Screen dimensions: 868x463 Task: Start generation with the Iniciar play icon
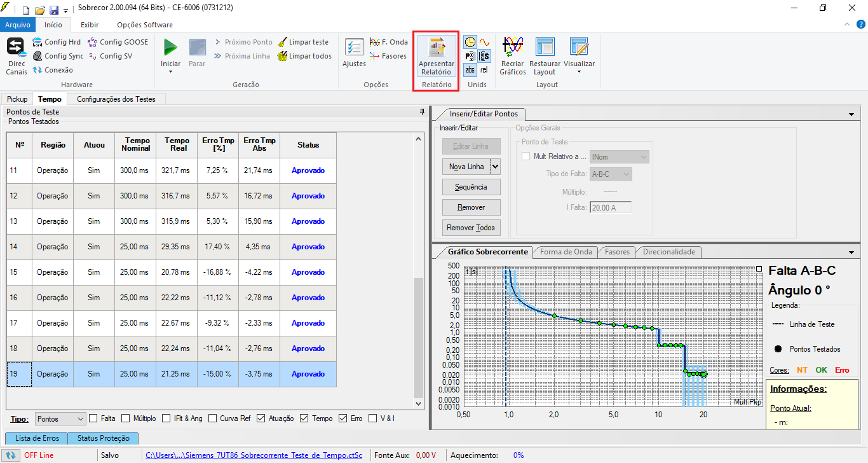pos(170,48)
